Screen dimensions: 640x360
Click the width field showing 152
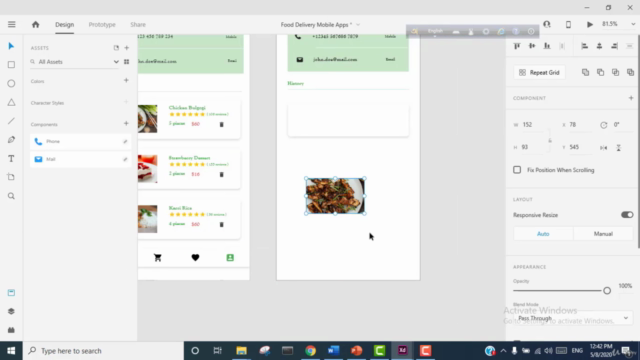pos(533,124)
